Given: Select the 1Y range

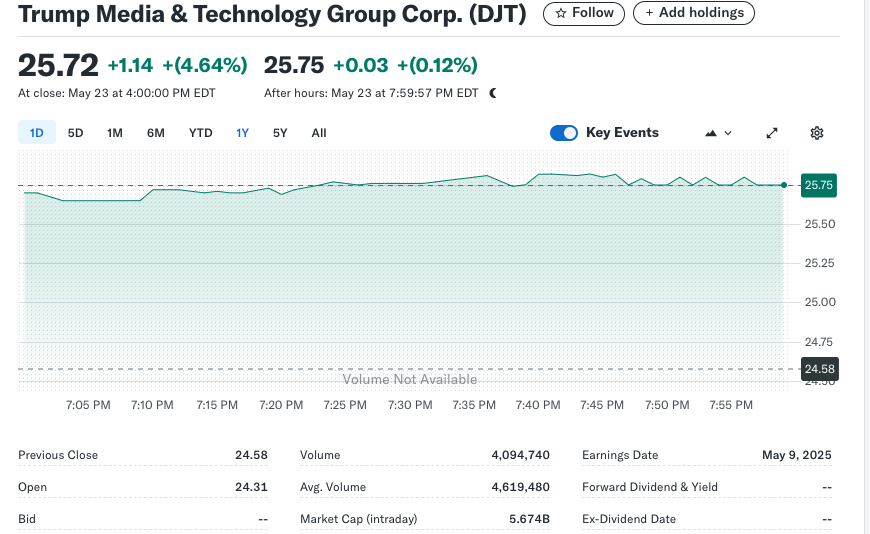Looking at the screenshot, I should coord(242,133).
